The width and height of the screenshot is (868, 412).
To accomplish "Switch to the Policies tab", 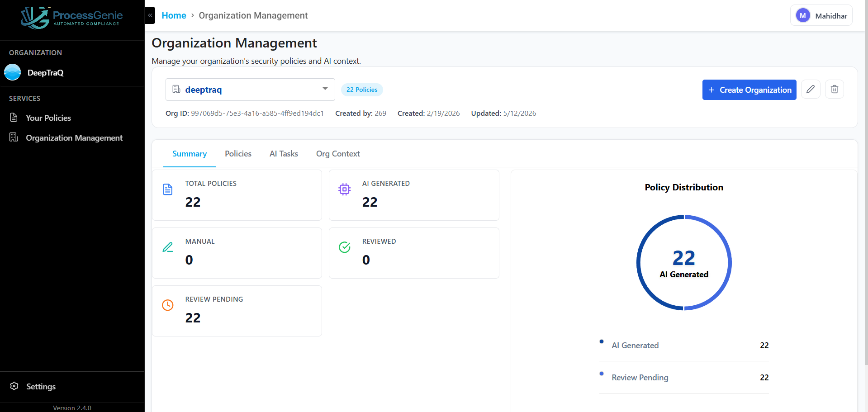I will point(238,154).
